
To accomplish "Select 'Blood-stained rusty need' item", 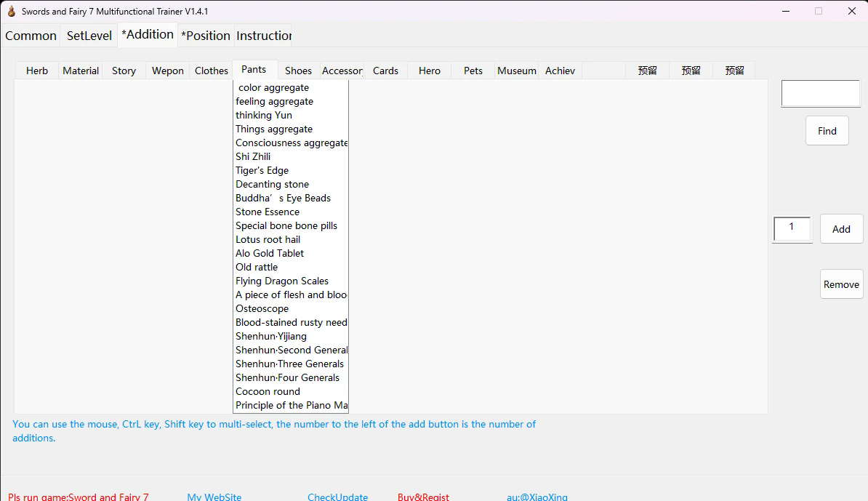I will tap(291, 323).
